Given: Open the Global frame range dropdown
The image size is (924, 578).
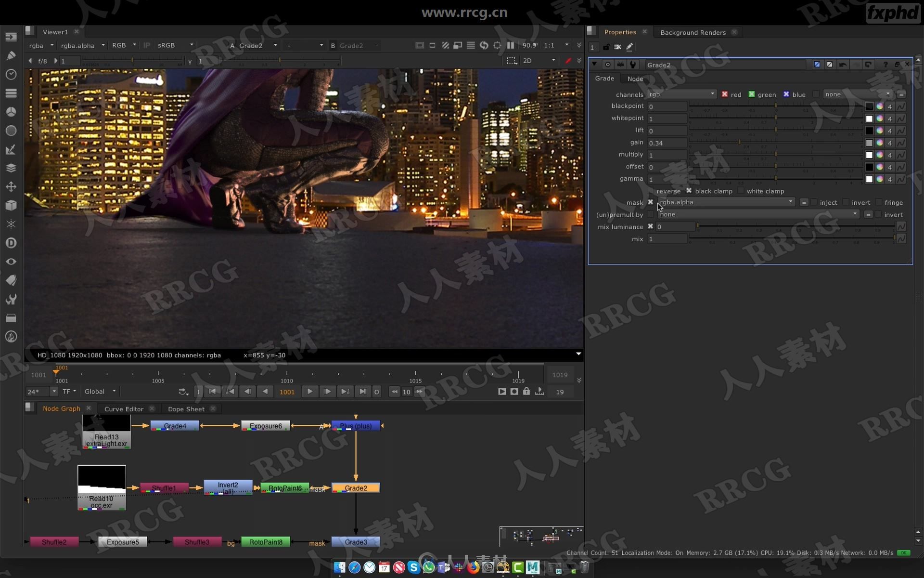Looking at the screenshot, I should (100, 392).
